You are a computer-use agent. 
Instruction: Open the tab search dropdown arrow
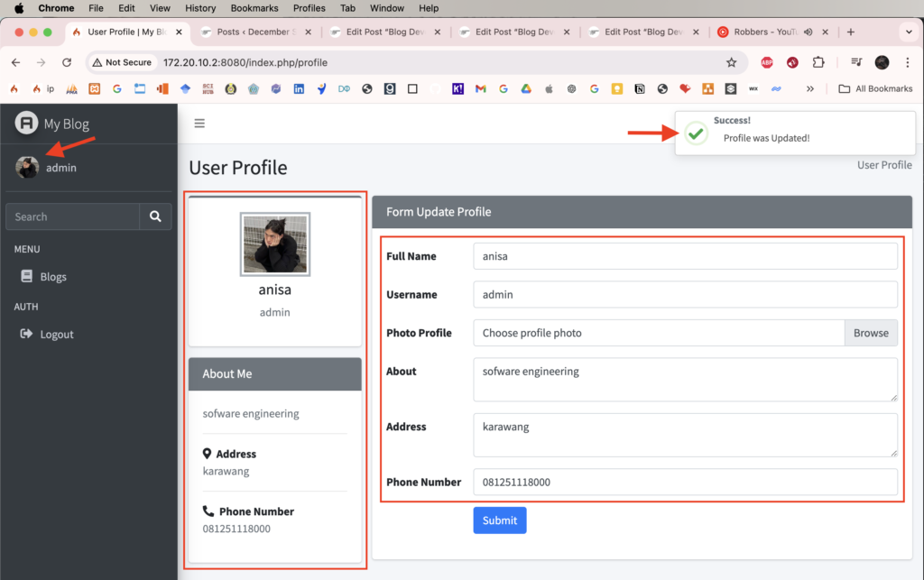(908, 32)
